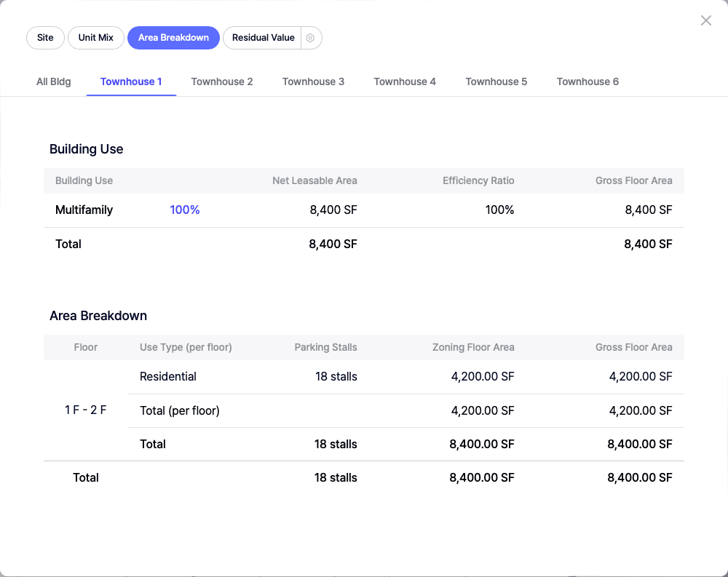Image resolution: width=728 pixels, height=577 pixels.
Task: Select the Townhouse 1 tab
Action: coord(131,81)
